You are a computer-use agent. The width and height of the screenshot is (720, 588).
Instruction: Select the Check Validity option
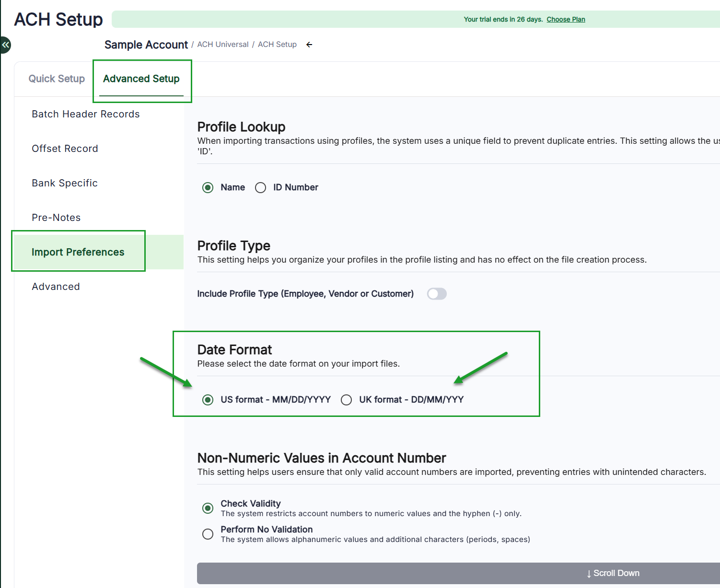pyautogui.click(x=208, y=508)
